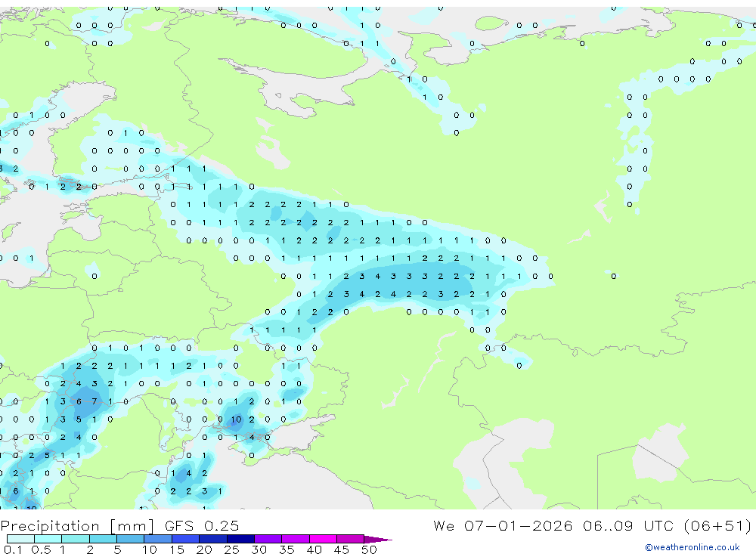Click the 25–30 mm navy swatch

tap(240, 539)
